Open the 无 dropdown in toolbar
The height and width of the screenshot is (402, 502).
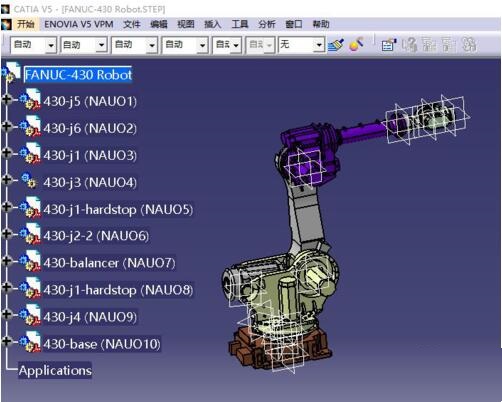tap(302, 45)
